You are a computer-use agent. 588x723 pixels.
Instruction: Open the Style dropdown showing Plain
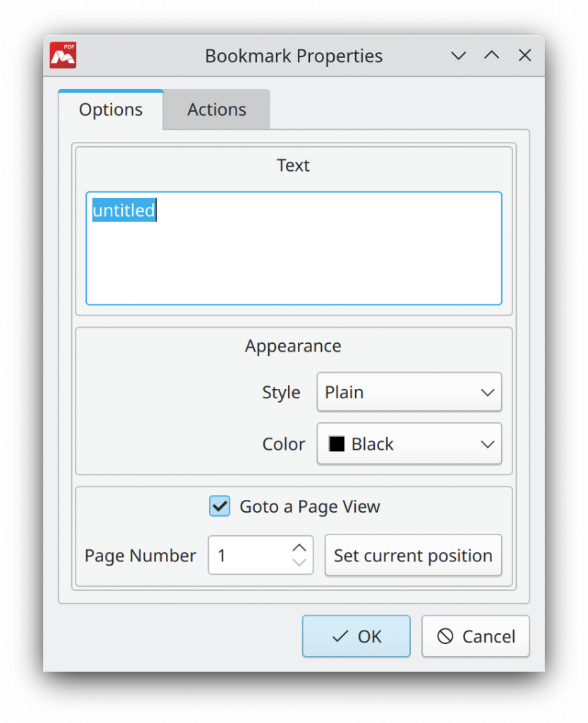pos(409,393)
